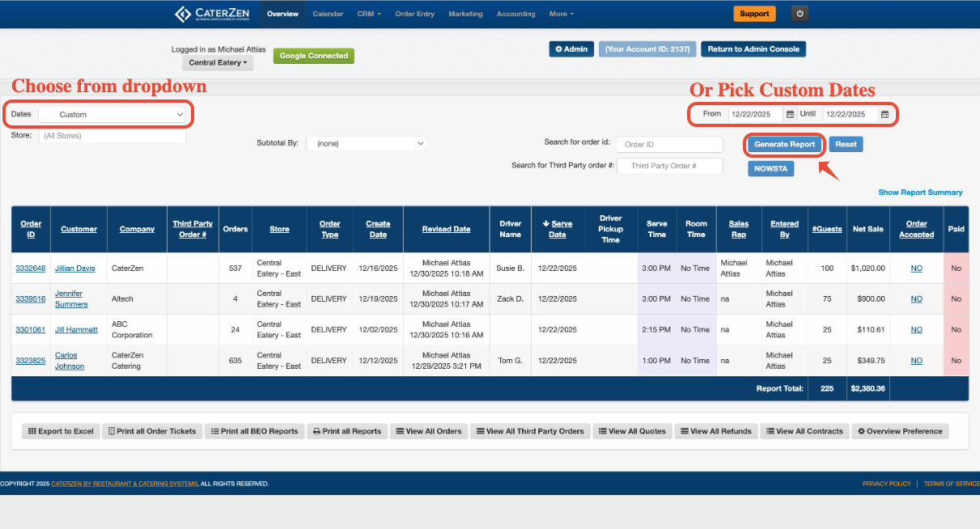Viewport: 980px width, 529px height.
Task: Open the Accounting tab
Action: point(515,14)
